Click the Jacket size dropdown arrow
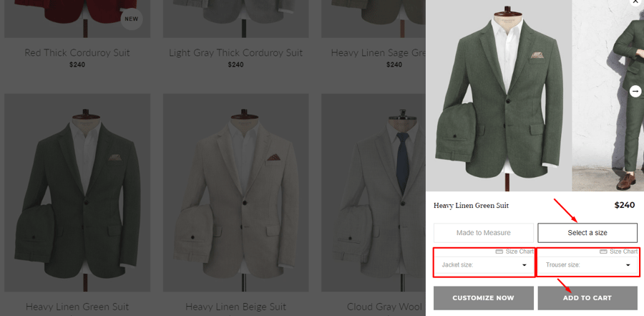644x316 pixels. click(524, 265)
